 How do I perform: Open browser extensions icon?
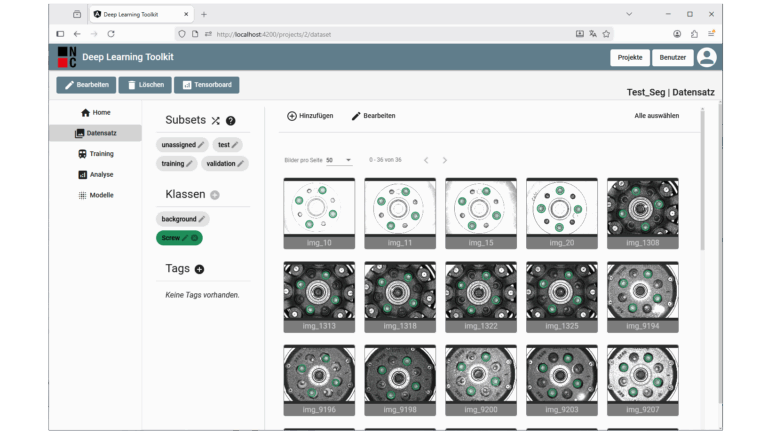[694, 34]
